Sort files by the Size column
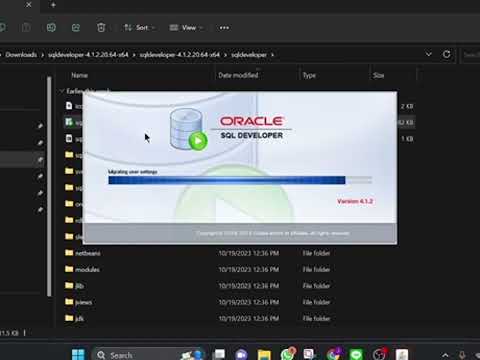480x360 pixels. 378,75
